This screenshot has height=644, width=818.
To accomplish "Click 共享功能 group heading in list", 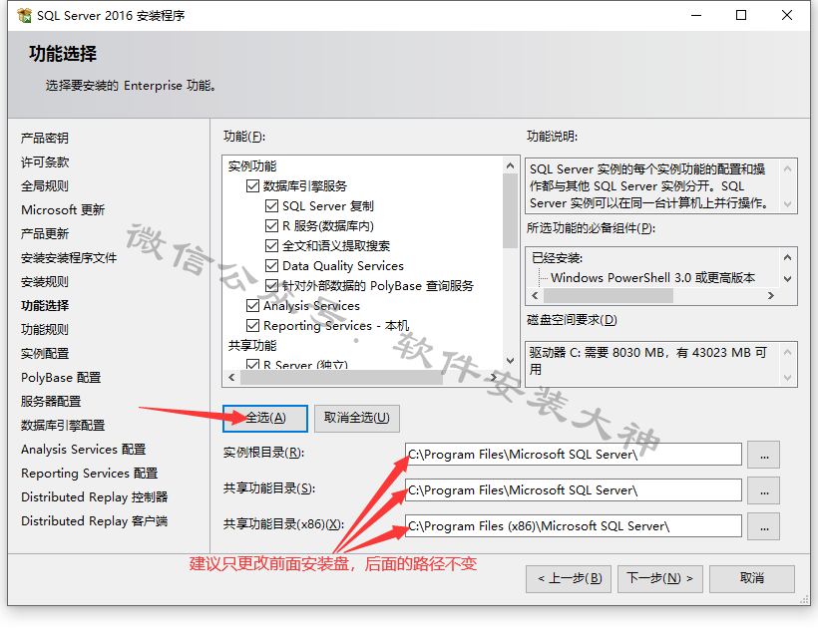I will [x=252, y=346].
